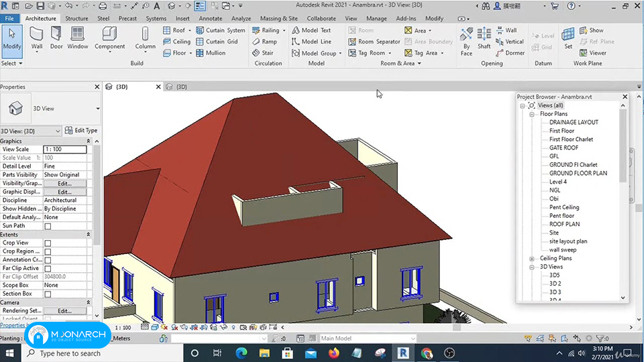Select the Mullion tool
This screenshot has width=644, height=362.
coord(211,53)
